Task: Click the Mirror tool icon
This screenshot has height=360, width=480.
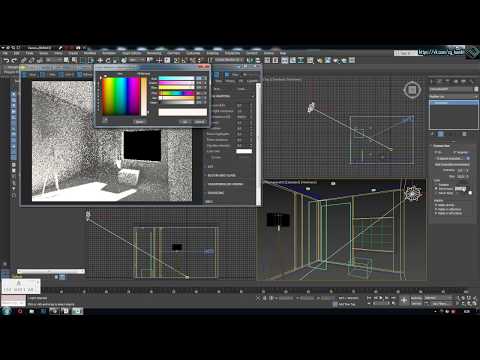Action: [x=249, y=60]
